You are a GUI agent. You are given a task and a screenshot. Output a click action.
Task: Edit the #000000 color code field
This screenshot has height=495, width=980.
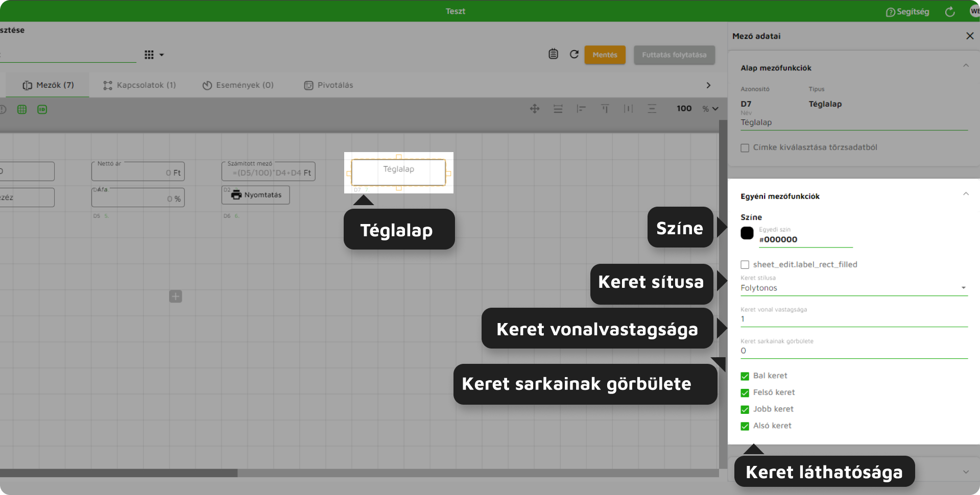805,240
